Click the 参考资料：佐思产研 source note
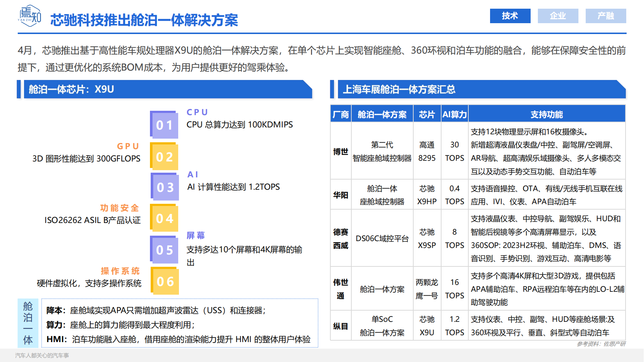 pyautogui.click(x=601, y=344)
